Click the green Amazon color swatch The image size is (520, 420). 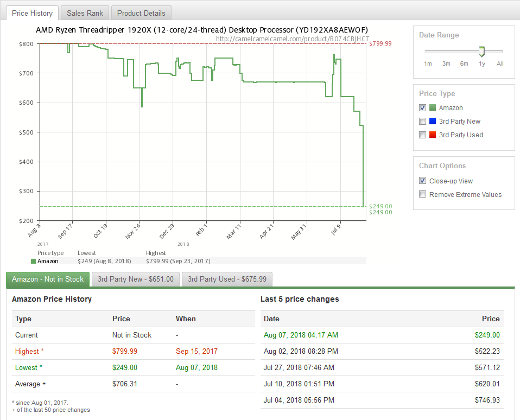(x=433, y=107)
